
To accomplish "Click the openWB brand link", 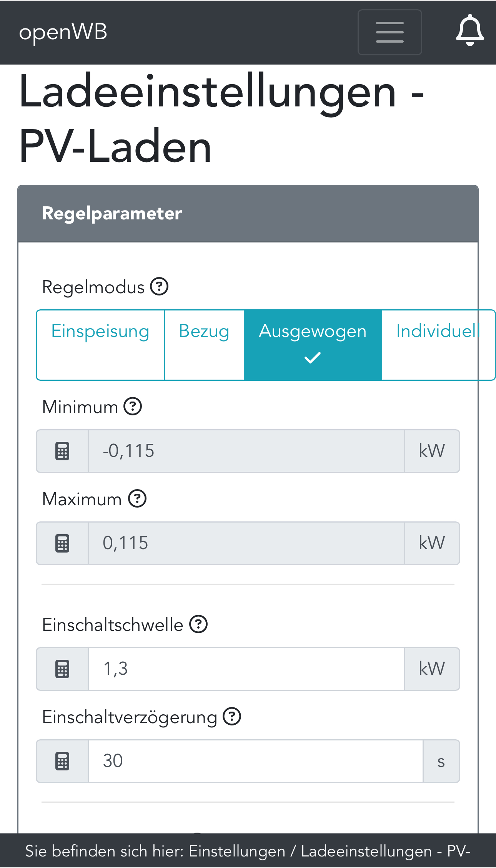I will coord(63,32).
